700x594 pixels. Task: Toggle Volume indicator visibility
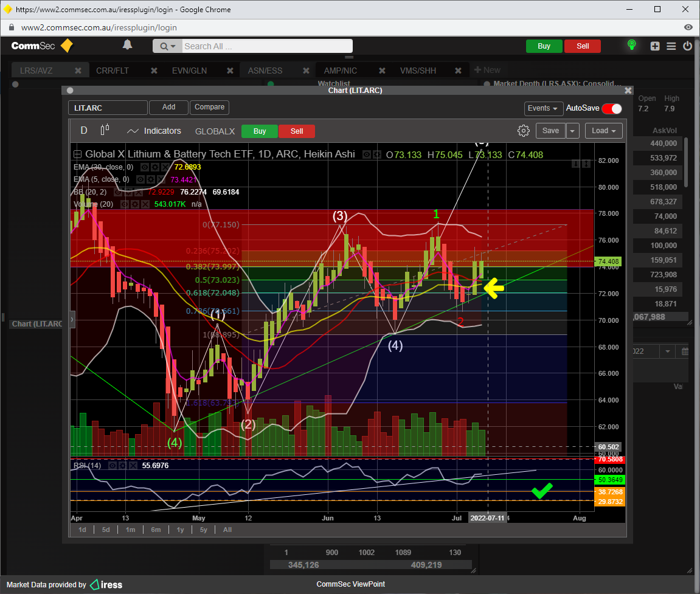click(125, 204)
